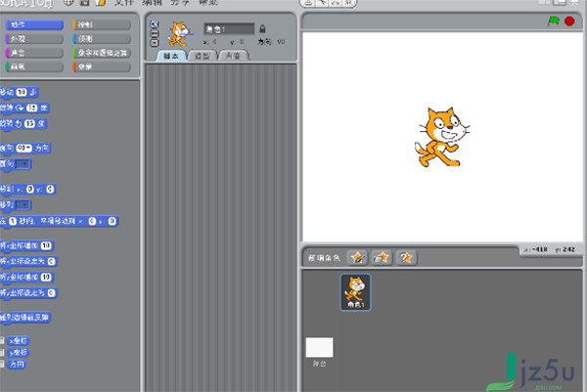Click the cat preview in the sprite header
Screen dimensions: 587x392
pyautogui.click(x=180, y=33)
